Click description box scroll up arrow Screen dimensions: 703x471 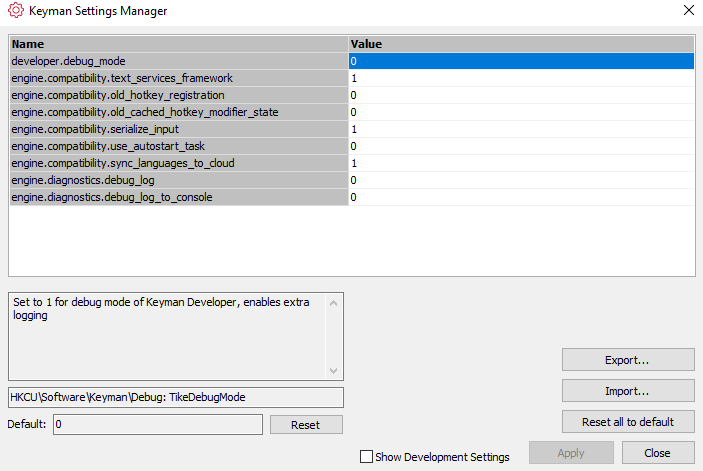333,303
